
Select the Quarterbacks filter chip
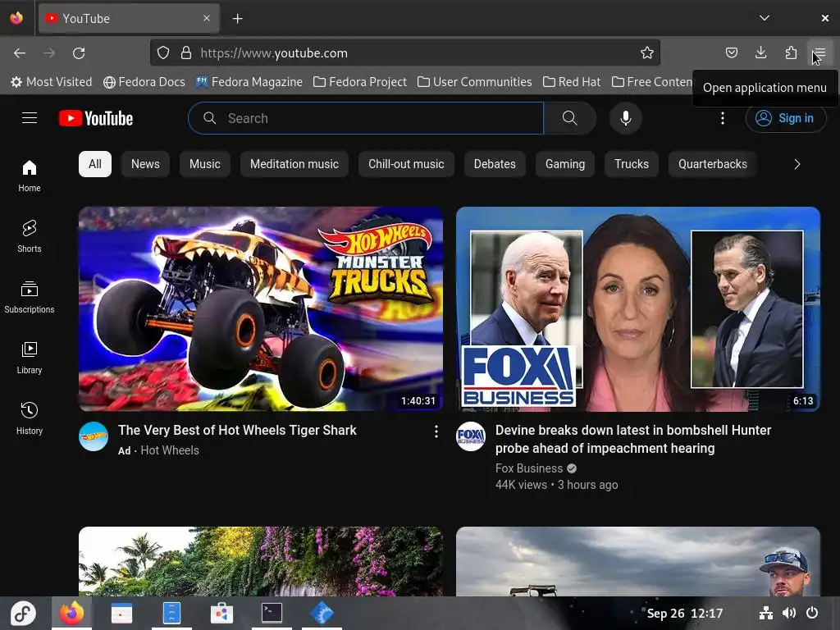[713, 164]
